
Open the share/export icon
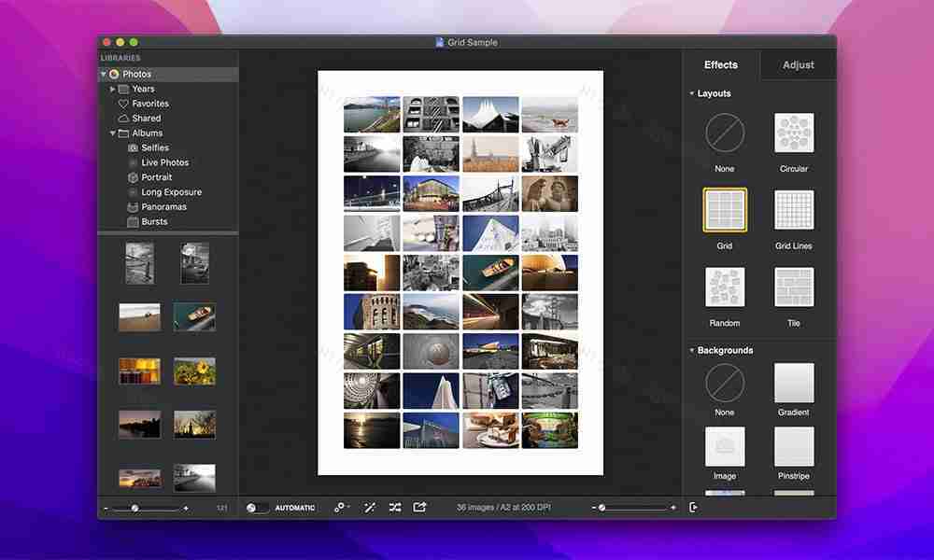click(419, 507)
